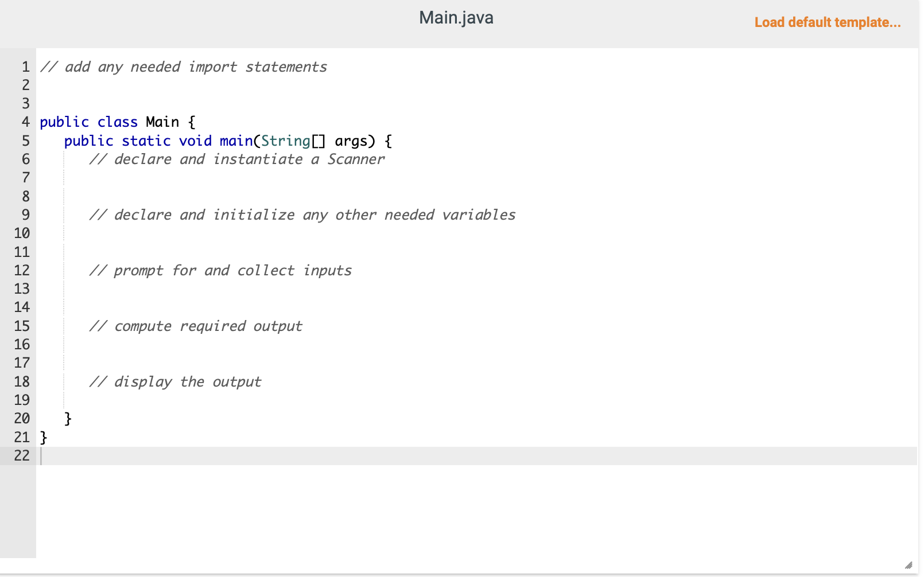This screenshot has height=577, width=924.
Task: Place cursor on the import statements comment
Action: tap(183, 67)
